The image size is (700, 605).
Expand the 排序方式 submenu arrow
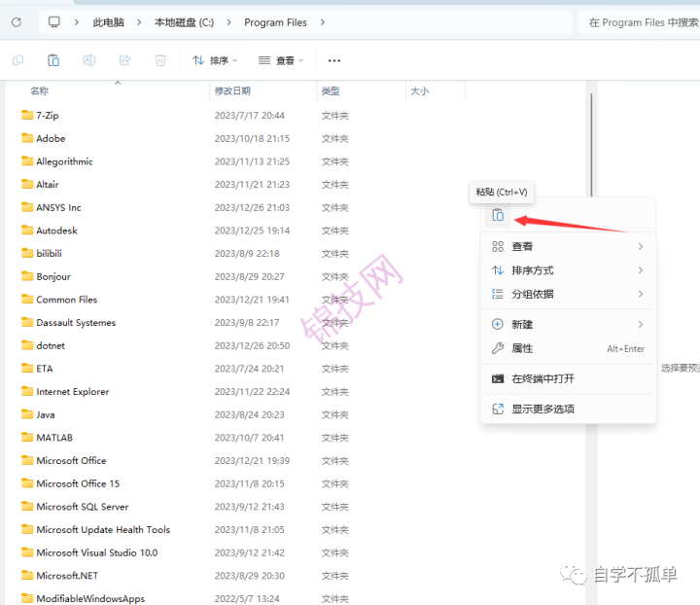pos(641,270)
